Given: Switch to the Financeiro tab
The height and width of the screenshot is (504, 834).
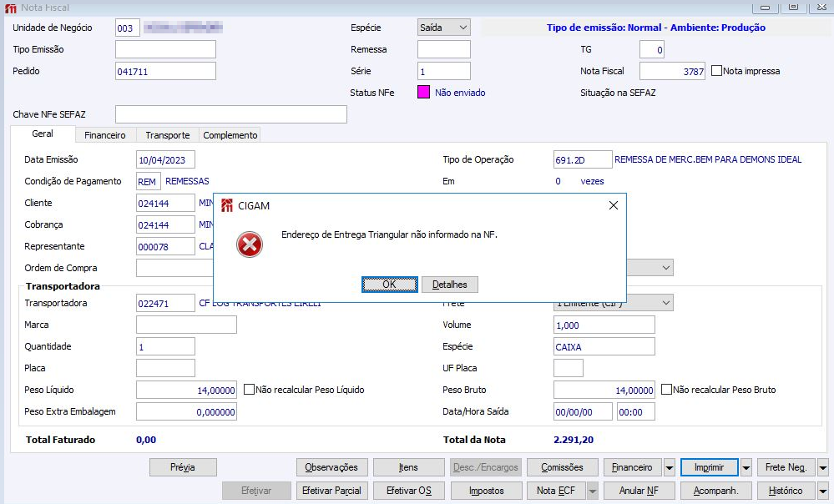Looking at the screenshot, I should 105,135.
